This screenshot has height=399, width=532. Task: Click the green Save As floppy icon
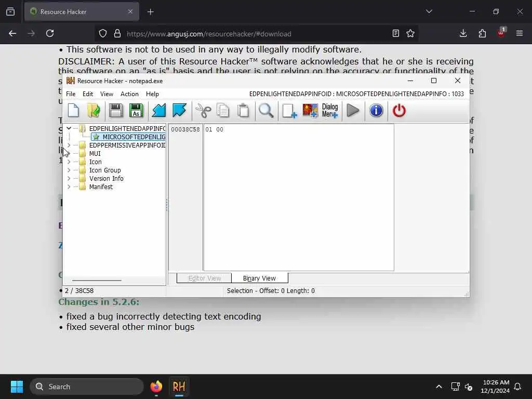click(136, 111)
